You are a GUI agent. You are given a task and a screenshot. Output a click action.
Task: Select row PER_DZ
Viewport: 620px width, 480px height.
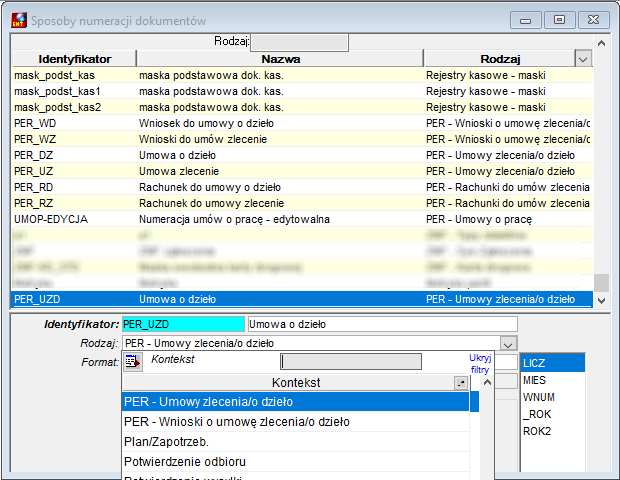coord(302,155)
